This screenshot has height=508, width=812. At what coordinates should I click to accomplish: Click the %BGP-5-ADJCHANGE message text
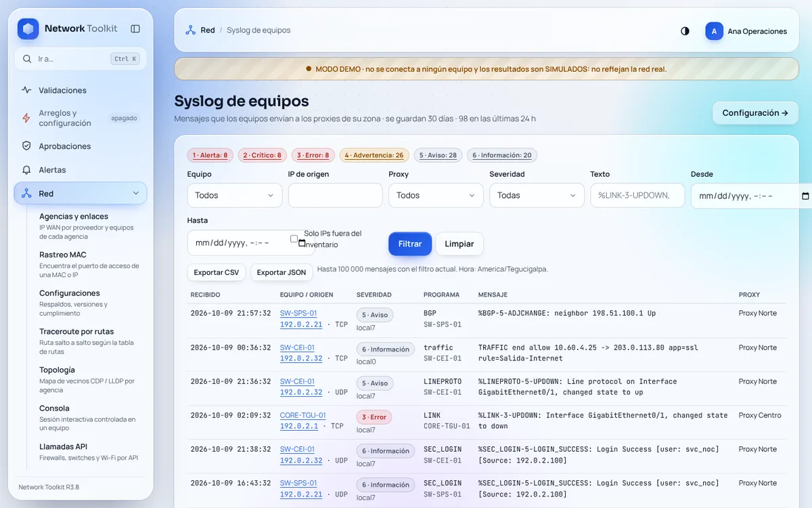567,314
